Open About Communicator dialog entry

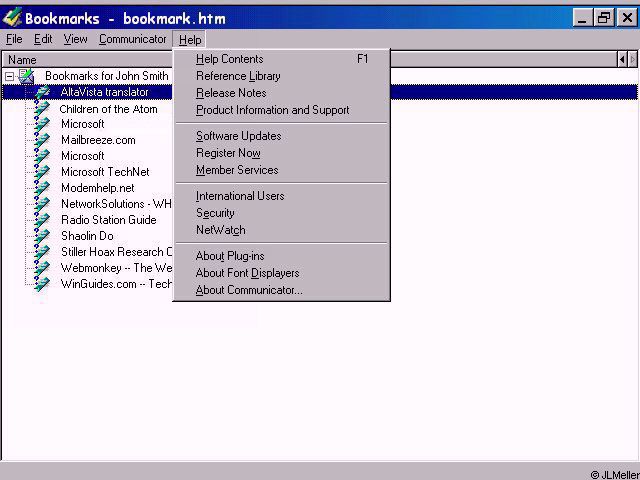coord(282,290)
